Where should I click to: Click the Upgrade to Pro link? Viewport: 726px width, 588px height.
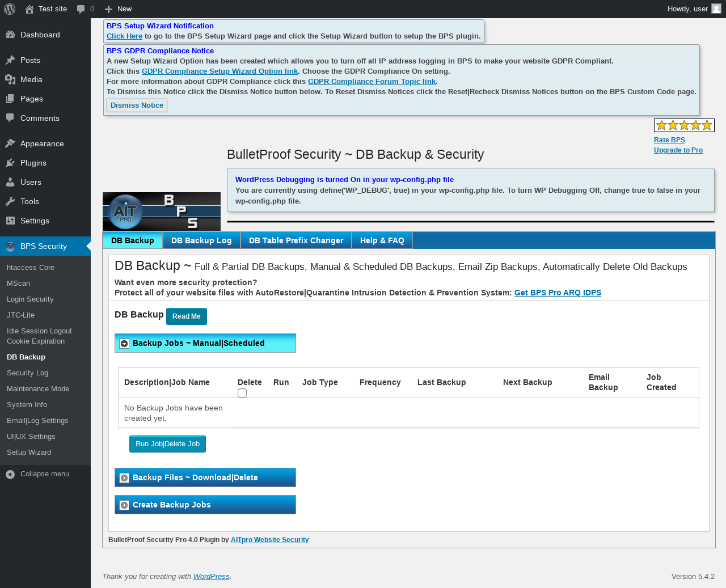[678, 150]
